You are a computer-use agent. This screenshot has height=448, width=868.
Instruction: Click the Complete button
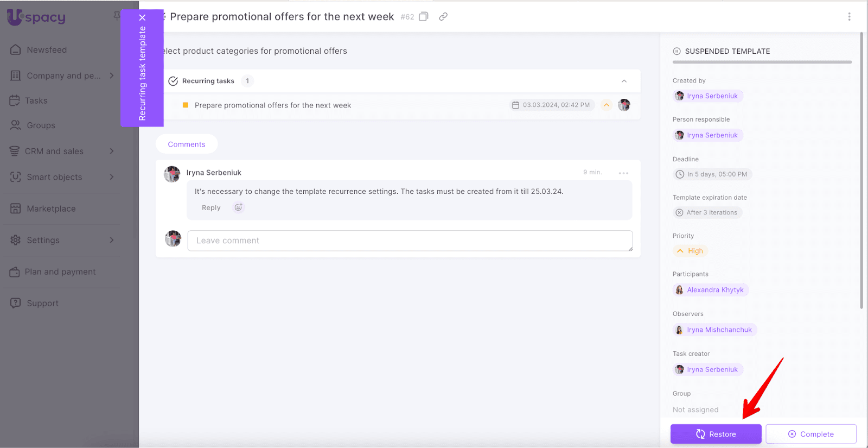click(810, 434)
